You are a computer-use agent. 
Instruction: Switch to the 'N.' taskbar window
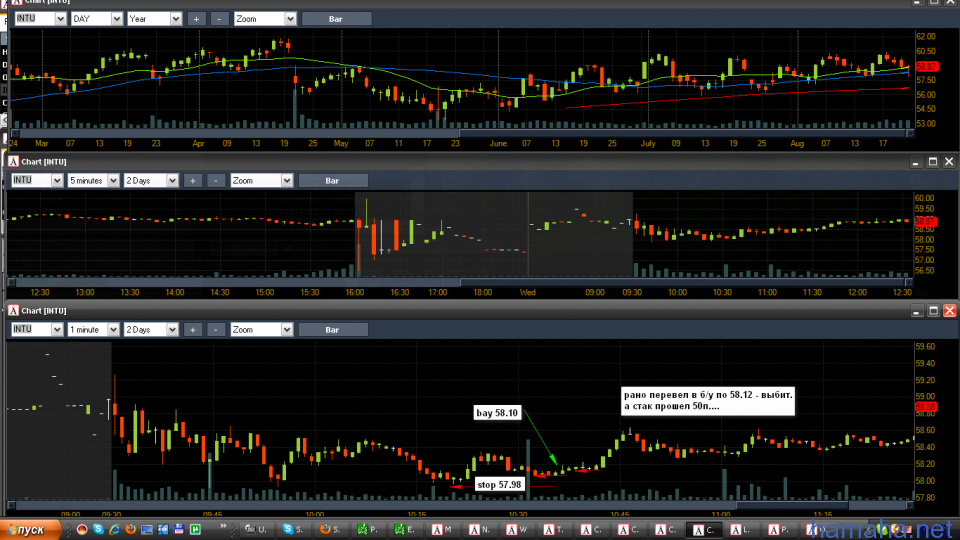coord(480,530)
